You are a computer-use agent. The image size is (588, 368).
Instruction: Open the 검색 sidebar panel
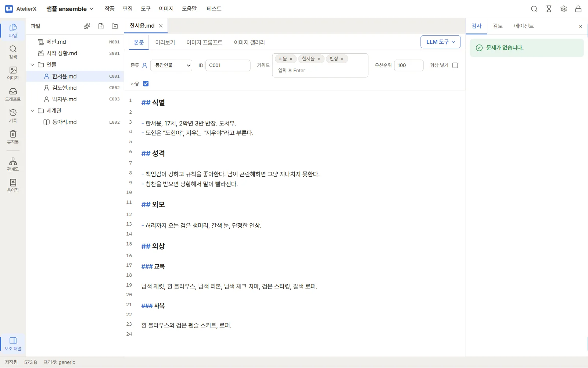(13, 52)
